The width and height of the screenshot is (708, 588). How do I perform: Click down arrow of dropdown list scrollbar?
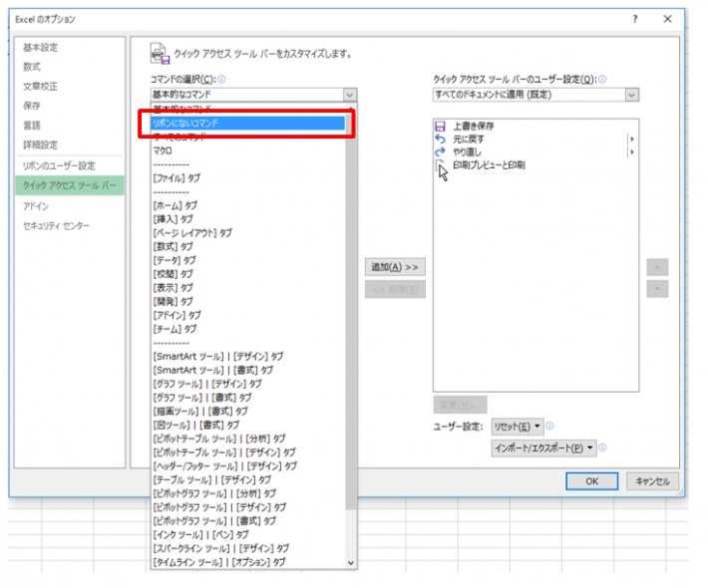click(x=351, y=563)
